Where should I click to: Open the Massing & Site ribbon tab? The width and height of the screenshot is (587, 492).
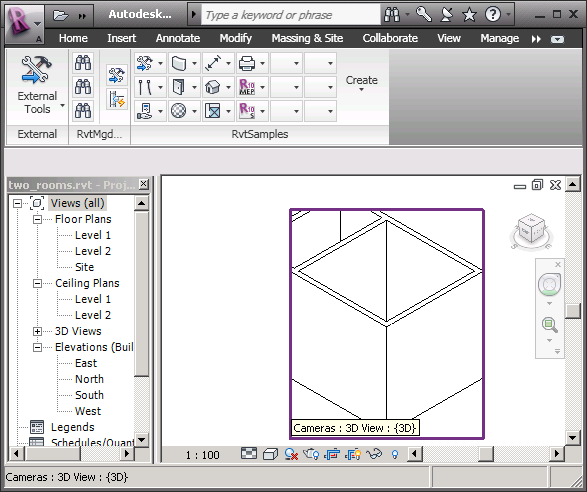click(307, 38)
